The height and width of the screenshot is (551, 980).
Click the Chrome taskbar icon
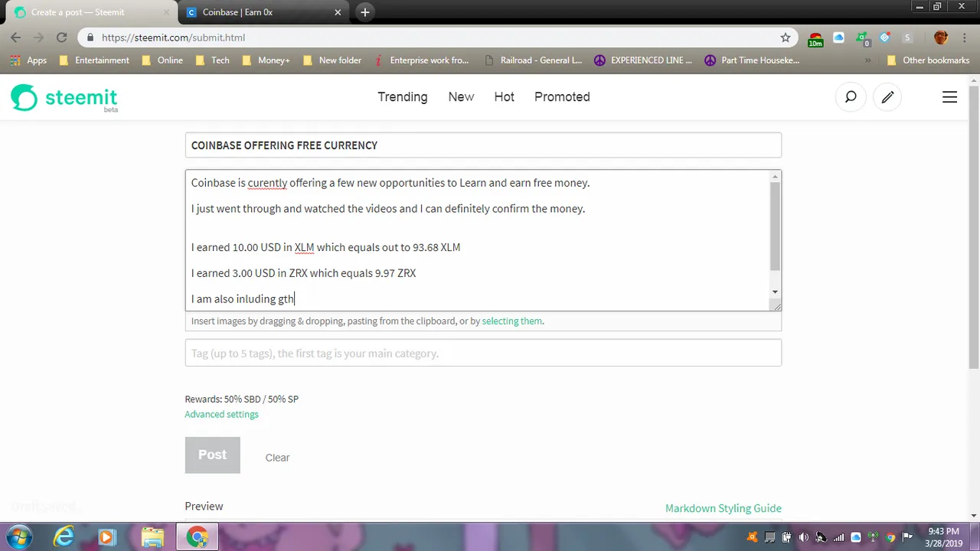point(198,537)
